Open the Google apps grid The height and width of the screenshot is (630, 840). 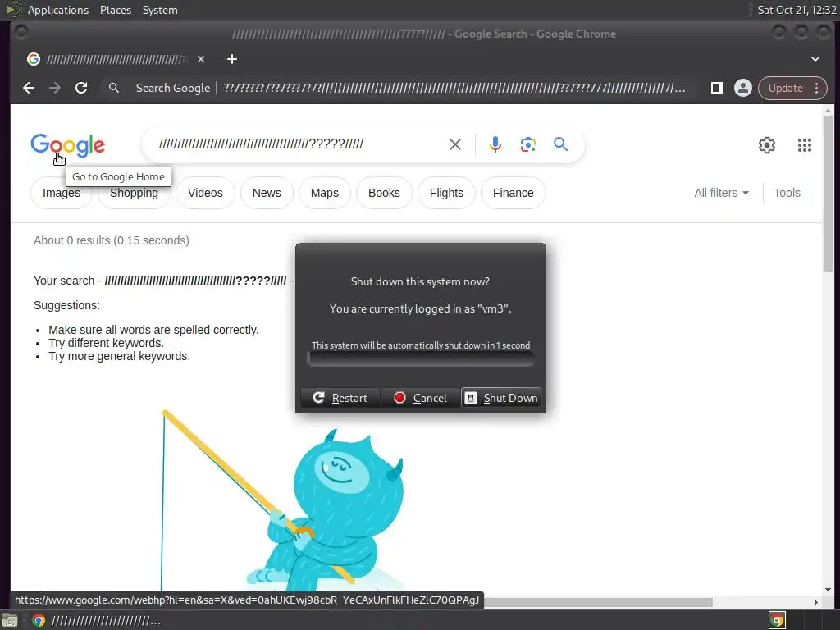804,144
